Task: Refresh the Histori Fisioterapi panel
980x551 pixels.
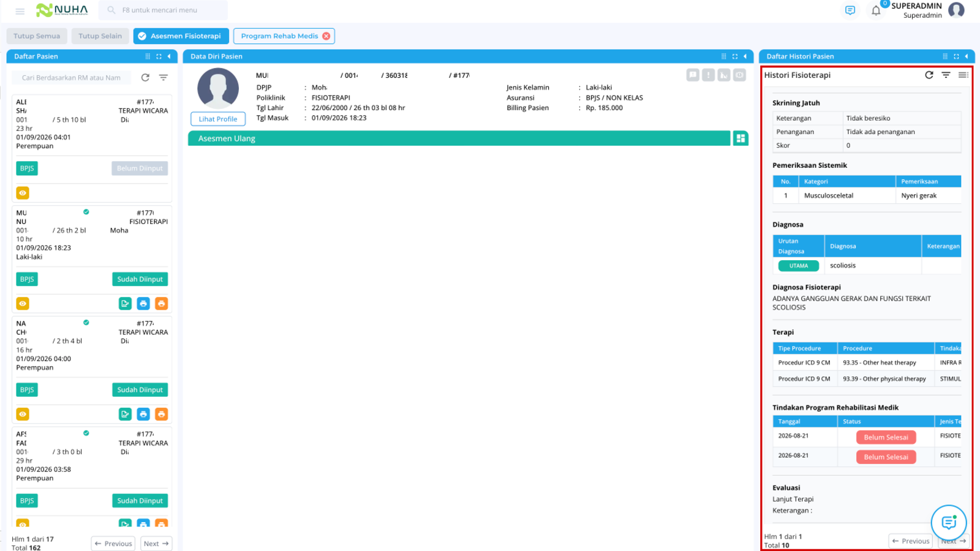Action: [929, 75]
